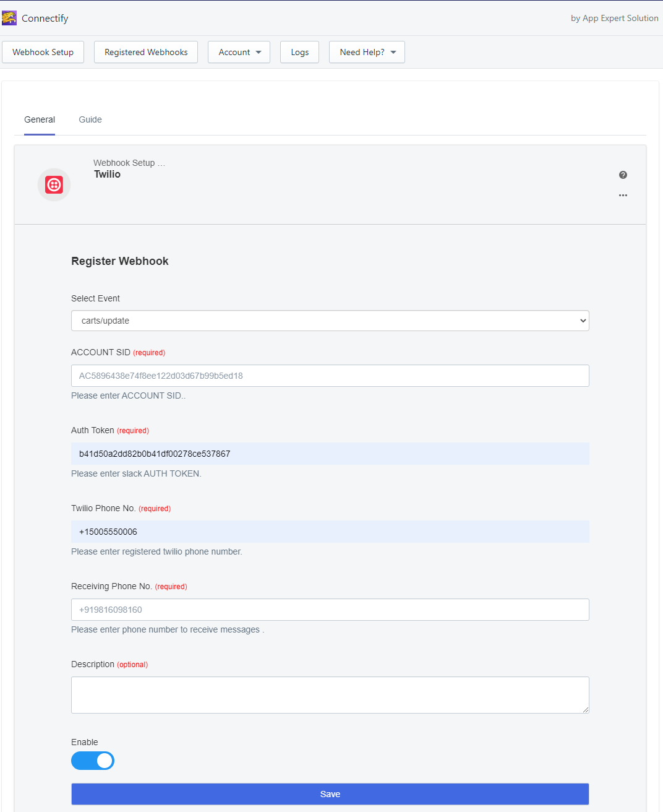Click the Twilio Phone No. field

pyautogui.click(x=330, y=532)
